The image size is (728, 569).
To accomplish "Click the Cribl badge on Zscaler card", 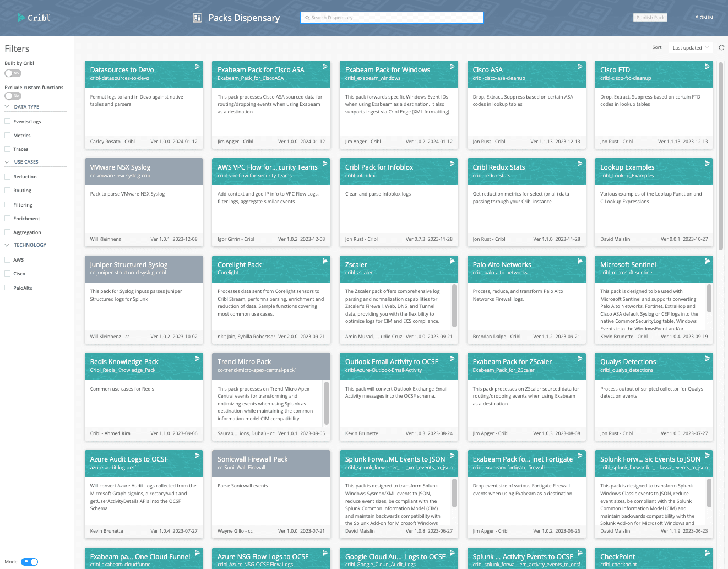I will tap(452, 261).
